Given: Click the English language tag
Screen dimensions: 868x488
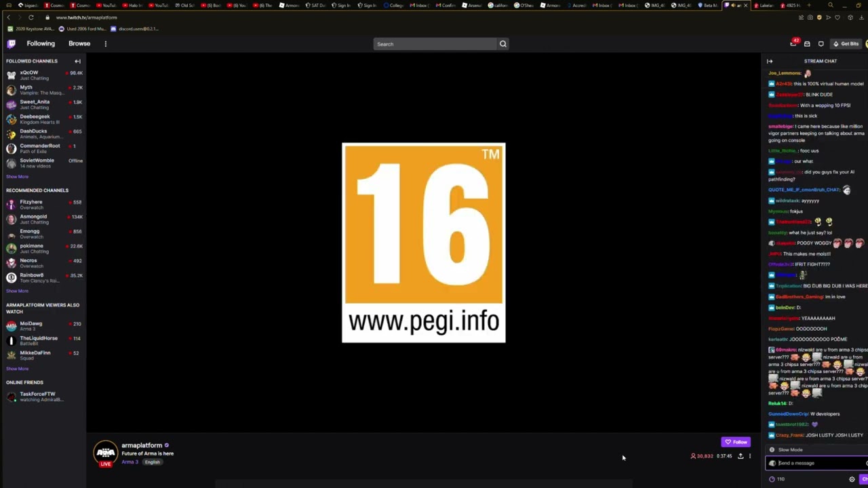Looking at the screenshot, I should click(x=152, y=462).
